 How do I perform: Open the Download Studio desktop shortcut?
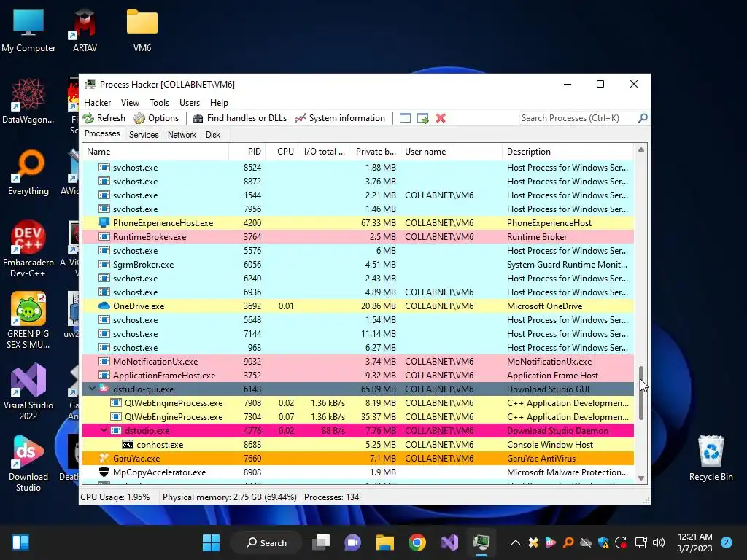tap(28, 463)
